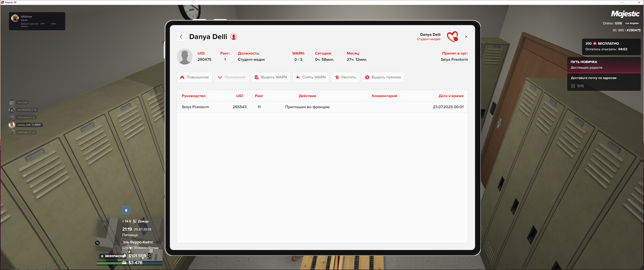
Task: Click the N compass marker on the minimap
Action: 98,243
